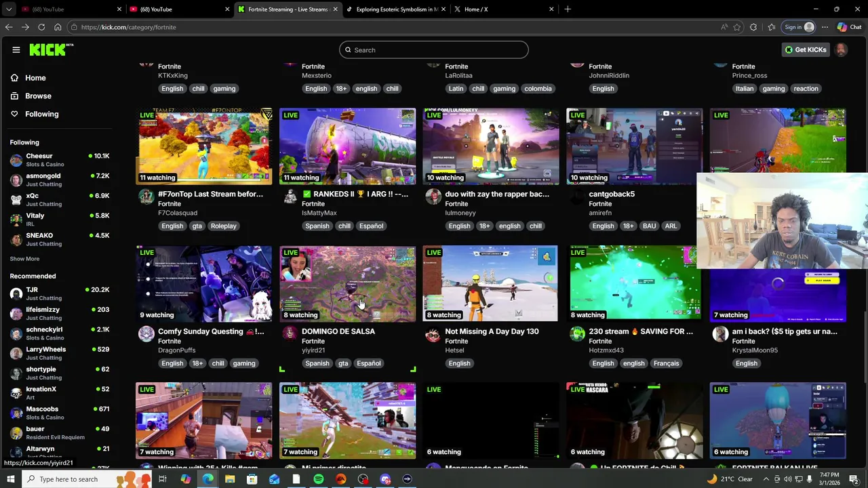Open #F7onTop Last Stream thumbnail

(204, 146)
